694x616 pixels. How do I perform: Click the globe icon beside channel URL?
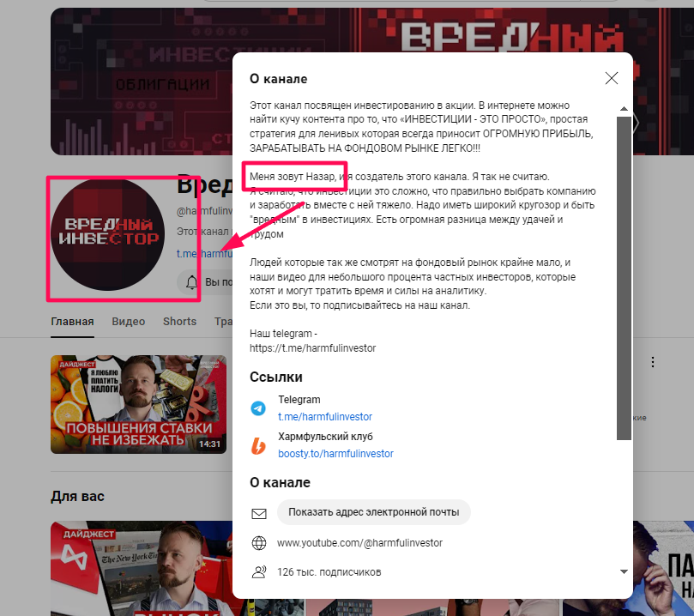click(259, 543)
